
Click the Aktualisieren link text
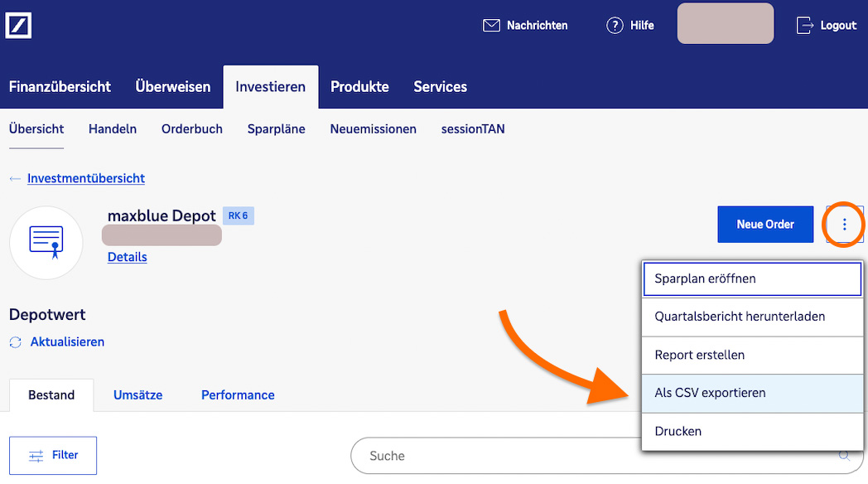pos(68,341)
